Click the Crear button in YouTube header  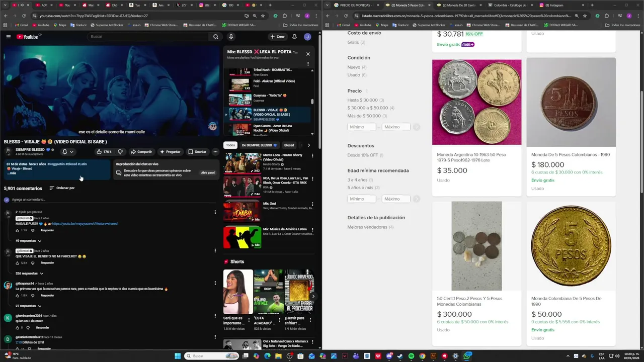point(277,36)
